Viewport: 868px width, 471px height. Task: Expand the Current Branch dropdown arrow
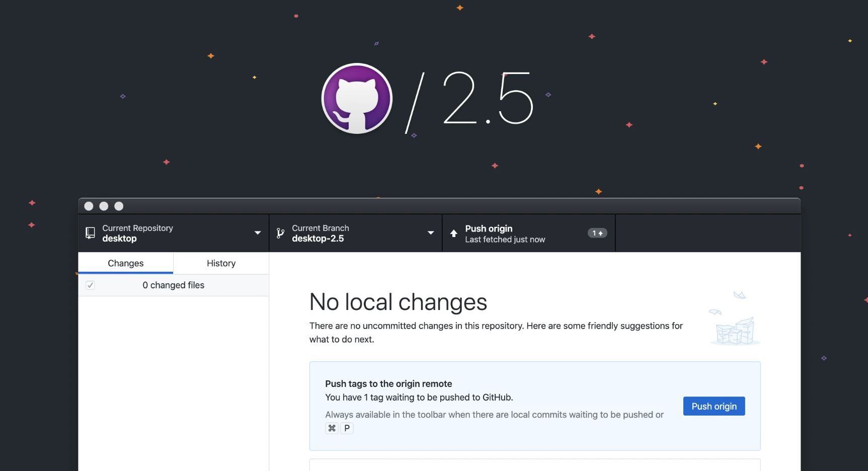point(431,233)
